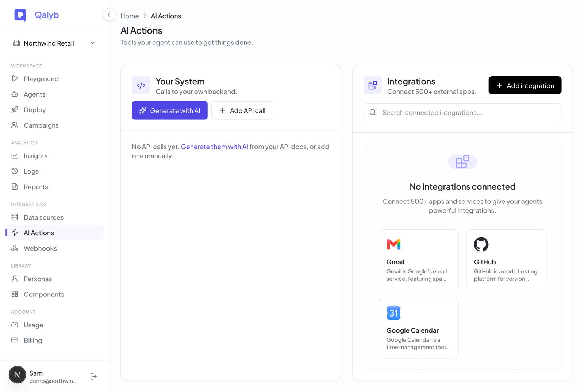Click the No integrations connected heading
The image size is (584, 392).
click(462, 186)
